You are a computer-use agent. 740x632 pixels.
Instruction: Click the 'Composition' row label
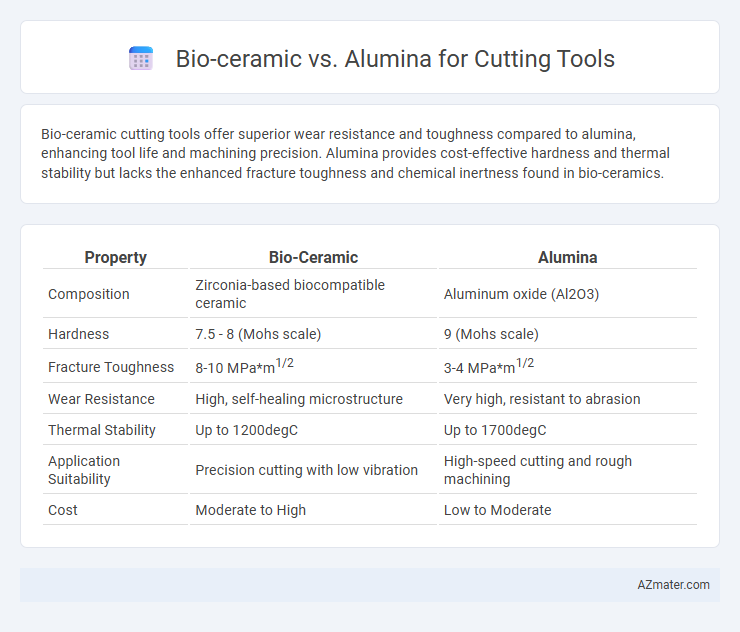(89, 294)
